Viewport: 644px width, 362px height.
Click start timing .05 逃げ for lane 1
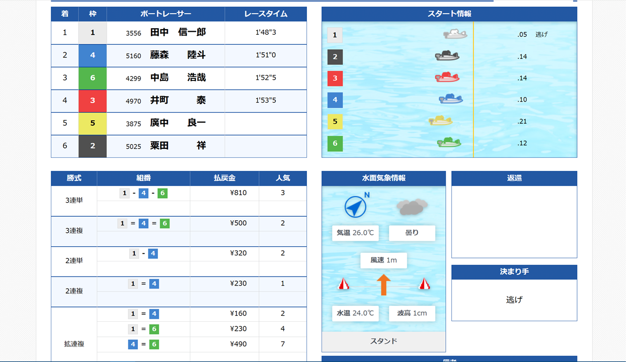(x=532, y=35)
